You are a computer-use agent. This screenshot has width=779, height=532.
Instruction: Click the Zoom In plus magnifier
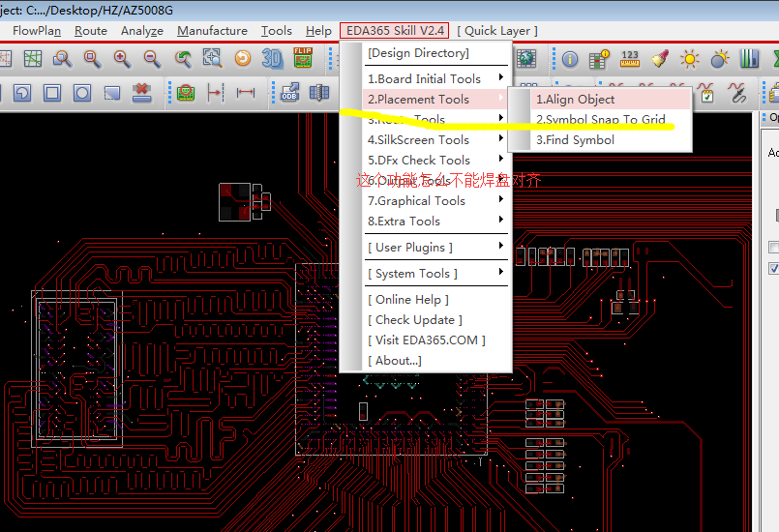122,59
